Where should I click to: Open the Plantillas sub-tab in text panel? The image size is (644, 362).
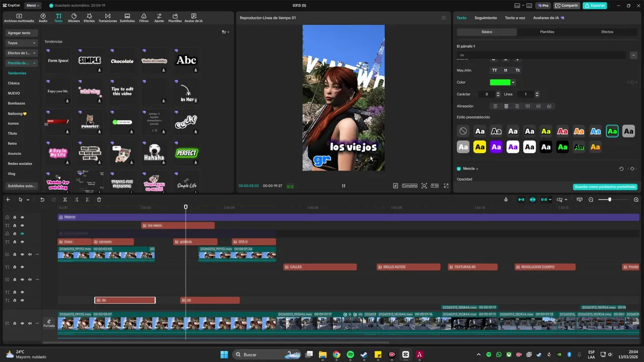(x=547, y=32)
